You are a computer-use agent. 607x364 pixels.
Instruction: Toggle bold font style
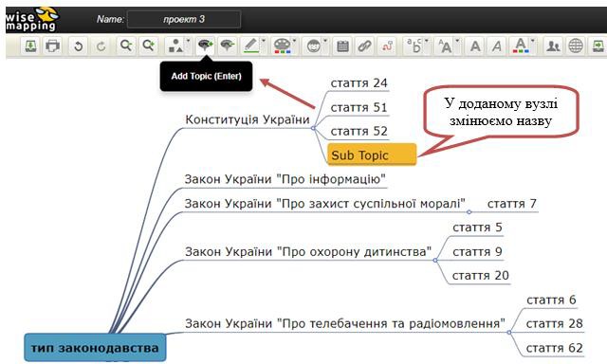pos(475,46)
